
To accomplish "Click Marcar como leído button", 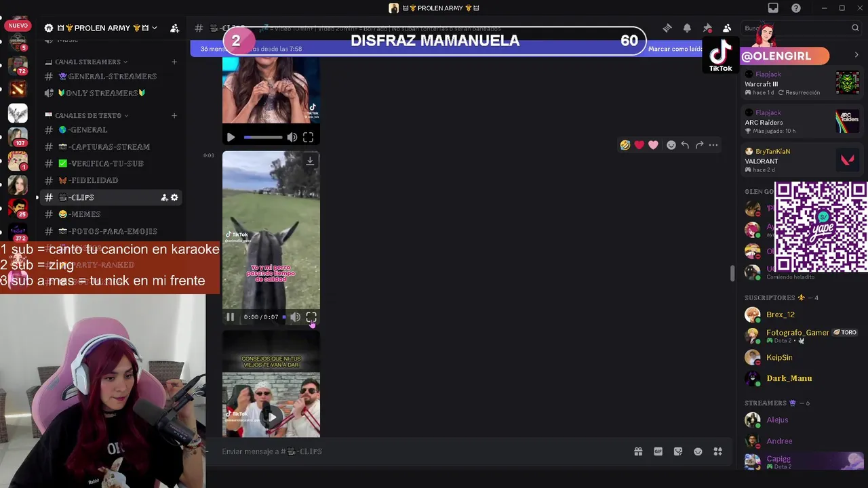I will (x=675, y=49).
